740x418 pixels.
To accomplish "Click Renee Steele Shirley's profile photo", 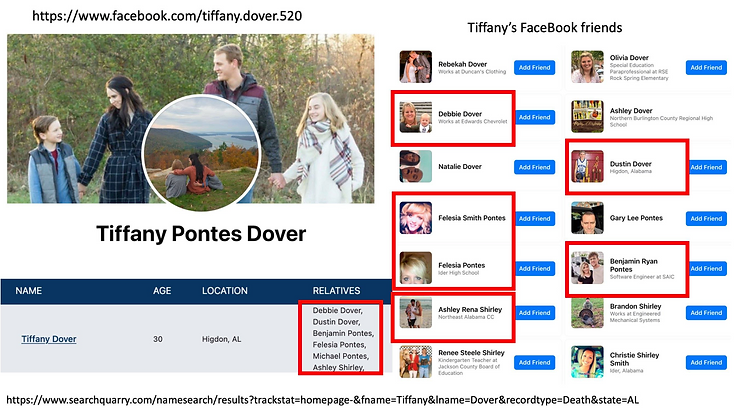I will [x=415, y=361].
